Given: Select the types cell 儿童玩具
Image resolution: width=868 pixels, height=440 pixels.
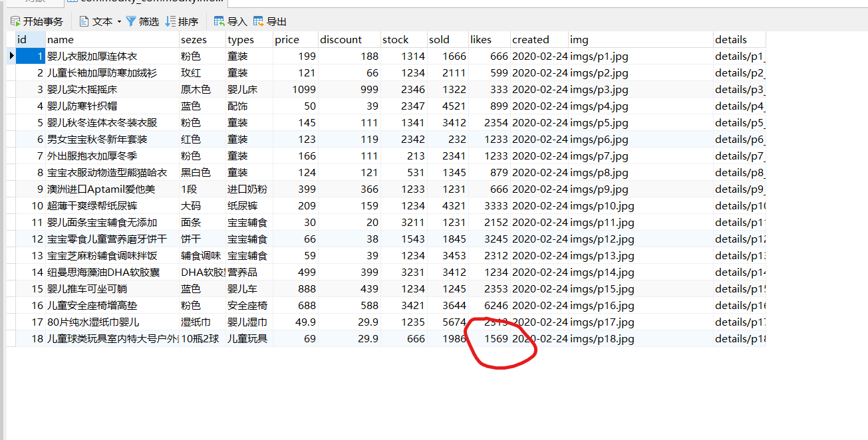Looking at the screenshot, I should click(249, 339).
